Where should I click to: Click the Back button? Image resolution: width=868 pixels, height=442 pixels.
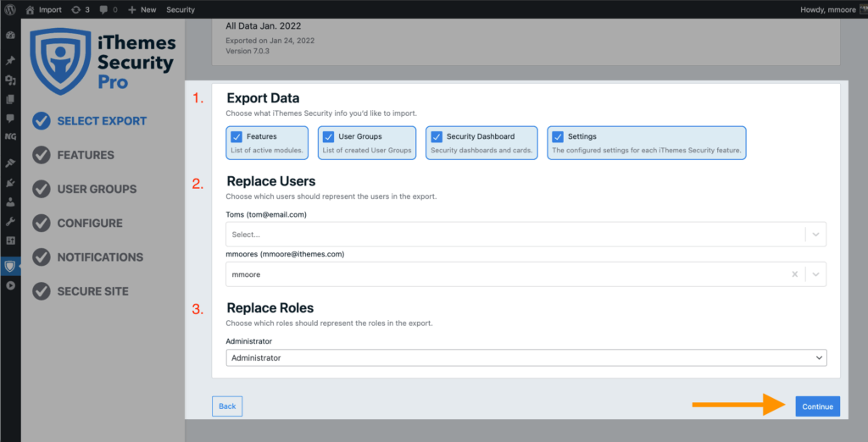pos(227,406)
